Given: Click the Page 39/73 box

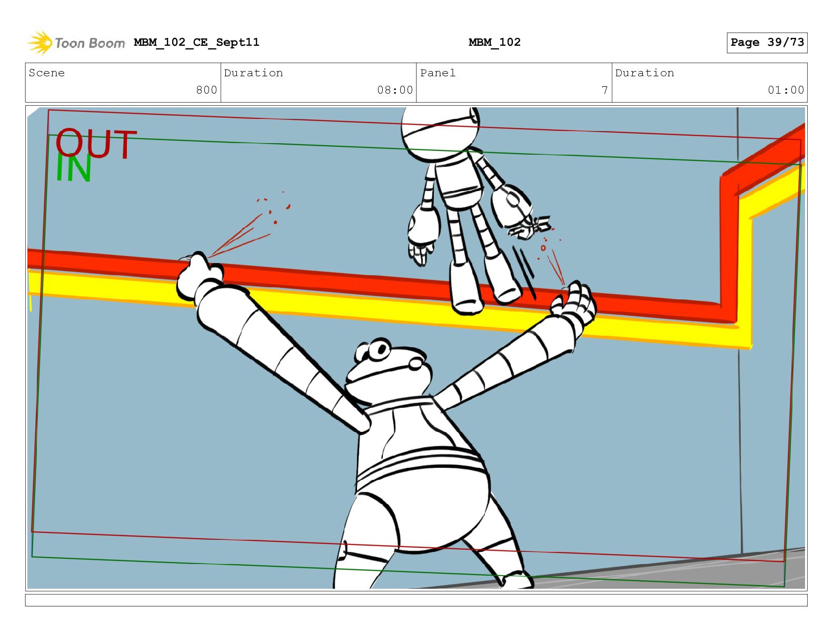Looking at the screenshot, I should [x=767, y=43].
